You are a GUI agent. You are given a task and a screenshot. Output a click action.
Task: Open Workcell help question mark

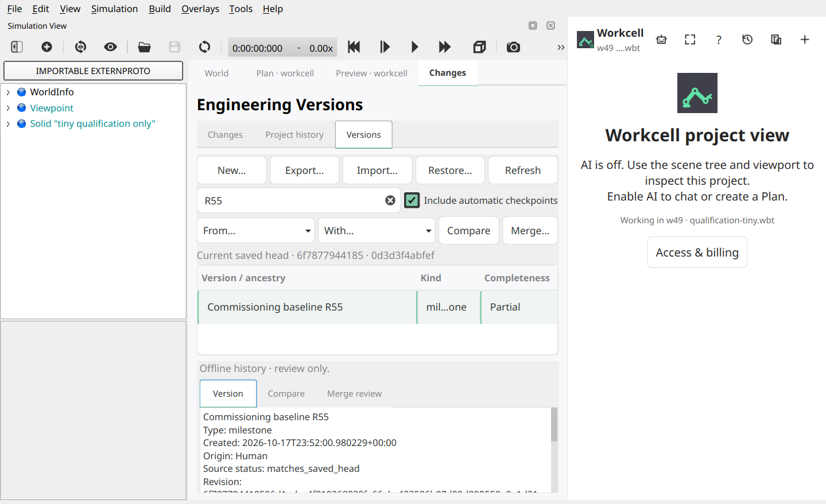(719, 40)
